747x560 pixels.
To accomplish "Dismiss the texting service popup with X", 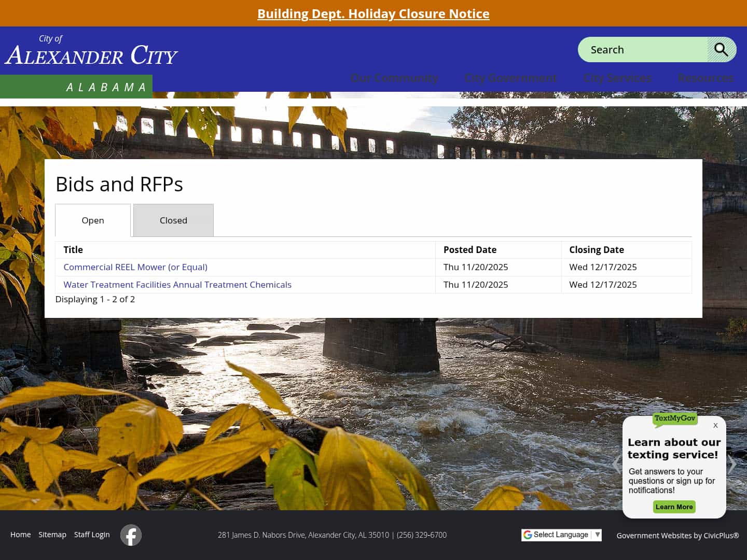I will point(715,426).
